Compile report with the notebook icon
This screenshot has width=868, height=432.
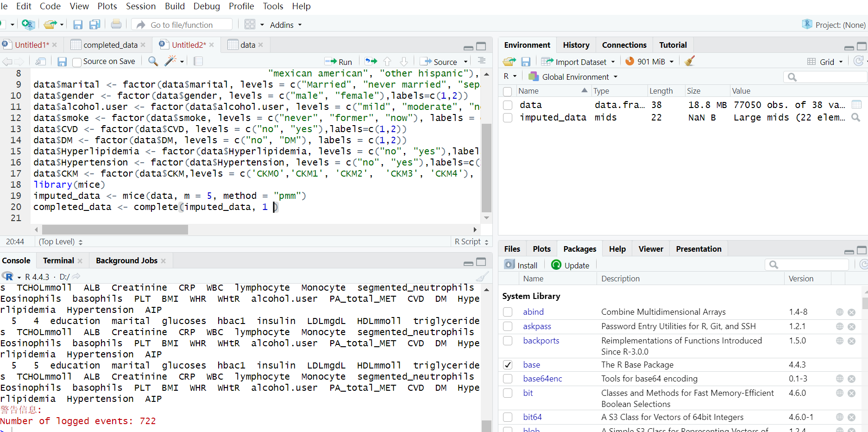coord(198,61)
